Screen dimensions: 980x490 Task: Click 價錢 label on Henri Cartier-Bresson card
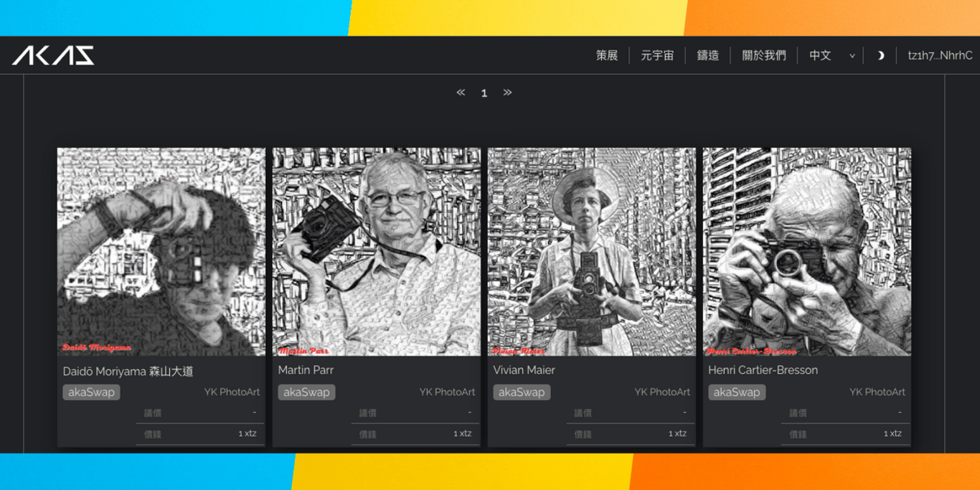(x=798, y=435)
